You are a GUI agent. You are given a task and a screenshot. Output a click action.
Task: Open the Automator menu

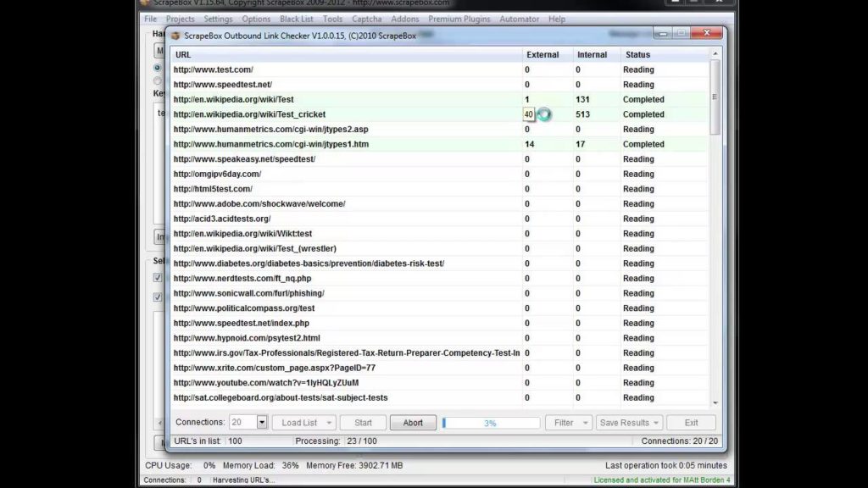click(x=520, y=19)
